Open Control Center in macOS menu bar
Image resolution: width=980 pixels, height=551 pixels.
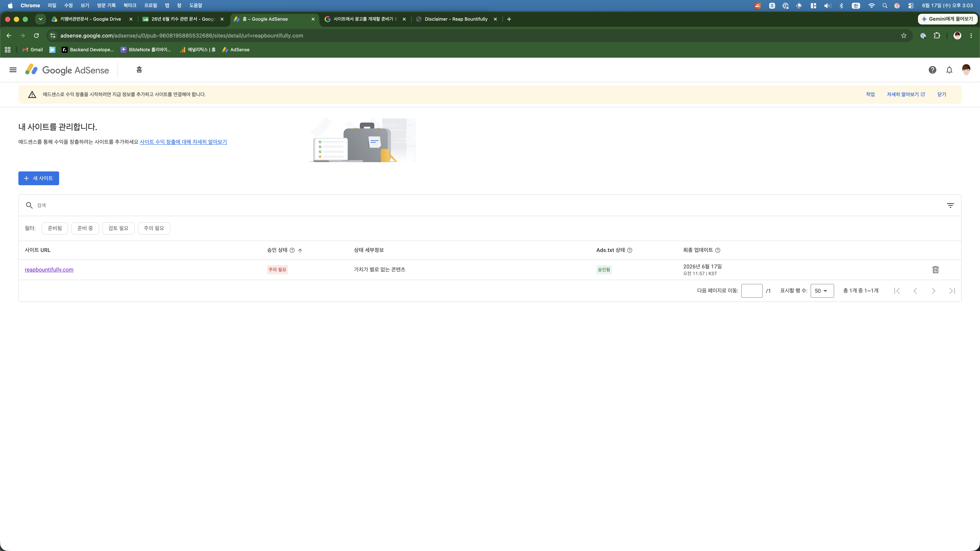click(911, 5)
